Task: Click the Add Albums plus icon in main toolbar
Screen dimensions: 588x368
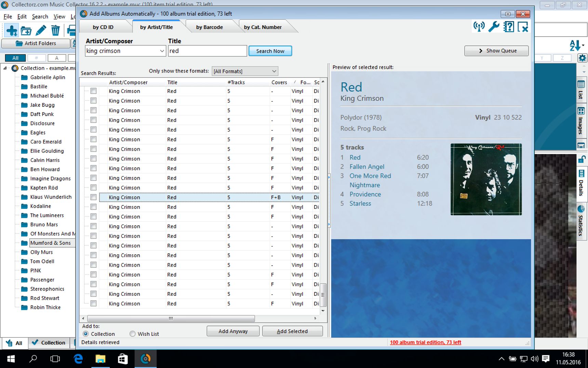Action: click(12, 30)
